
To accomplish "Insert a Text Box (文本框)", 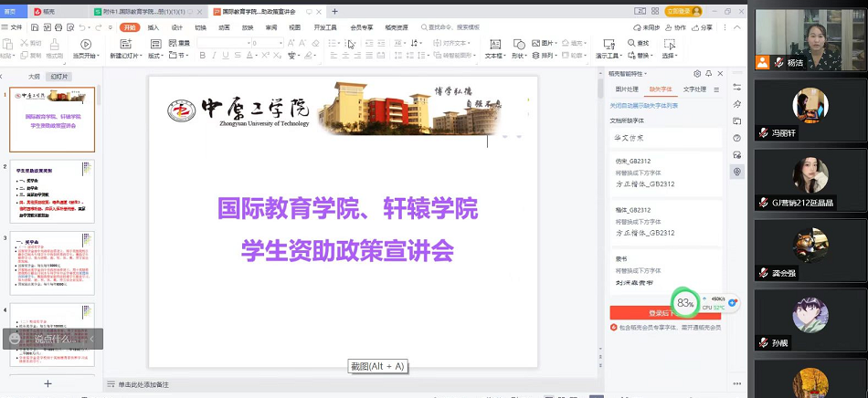I will pos(495,48).
